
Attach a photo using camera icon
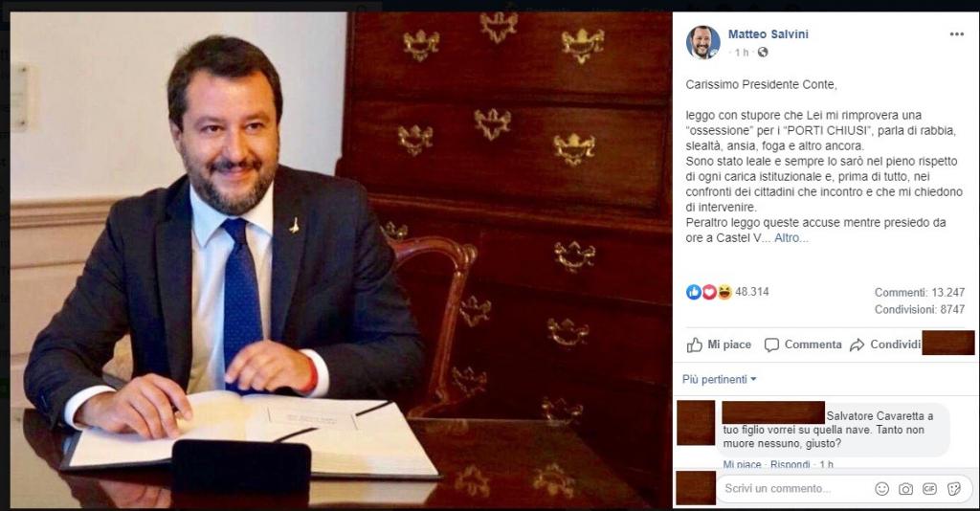905,489
